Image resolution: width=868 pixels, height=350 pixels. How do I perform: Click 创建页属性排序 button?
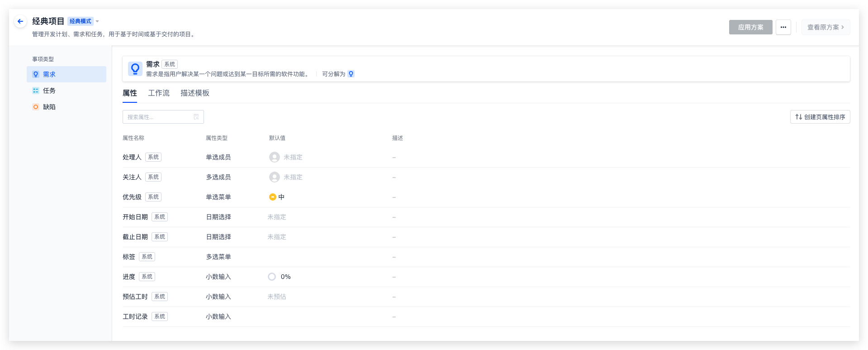(820, 117)
